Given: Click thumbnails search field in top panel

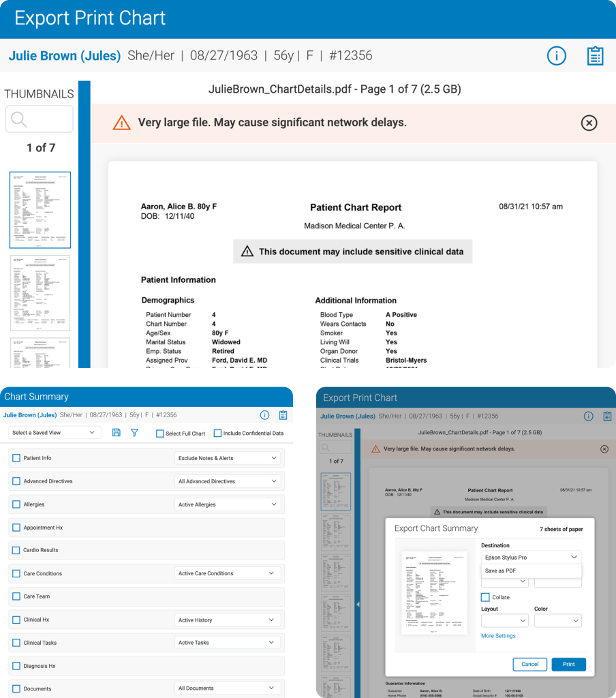Looking at the screenshot, I should [x=40, y=119].
